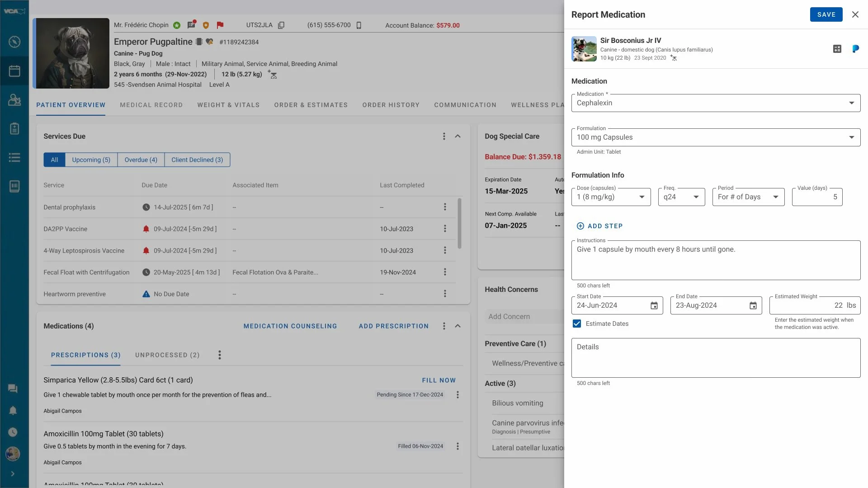Collapse the Services Due panel

coord(458,136)
